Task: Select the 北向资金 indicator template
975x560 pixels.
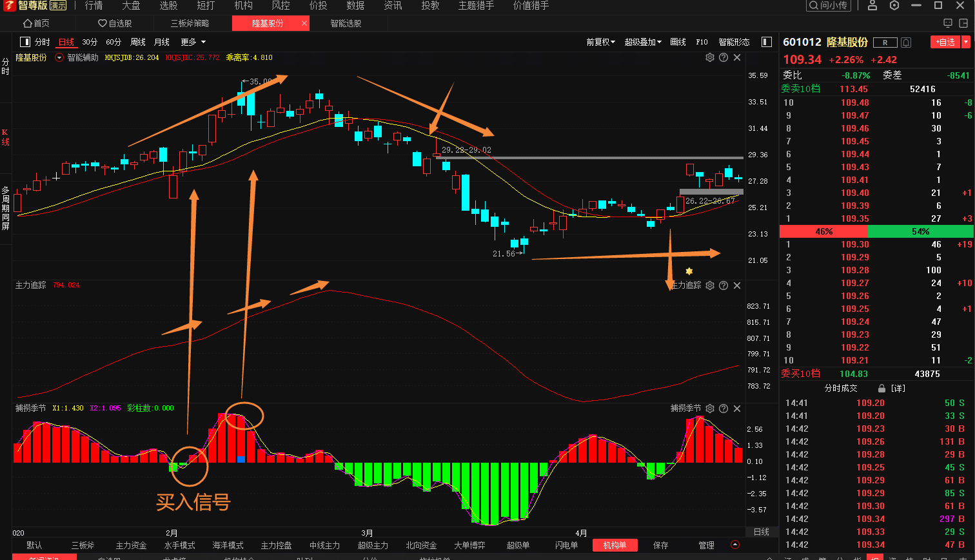Action: tap(422, 545)
